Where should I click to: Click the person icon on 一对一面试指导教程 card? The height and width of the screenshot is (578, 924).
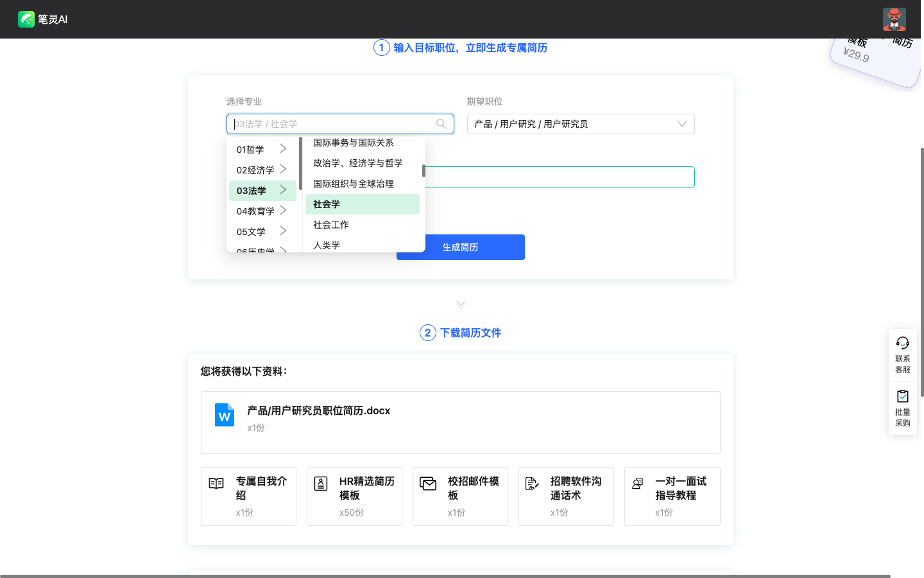pos(638,483)
